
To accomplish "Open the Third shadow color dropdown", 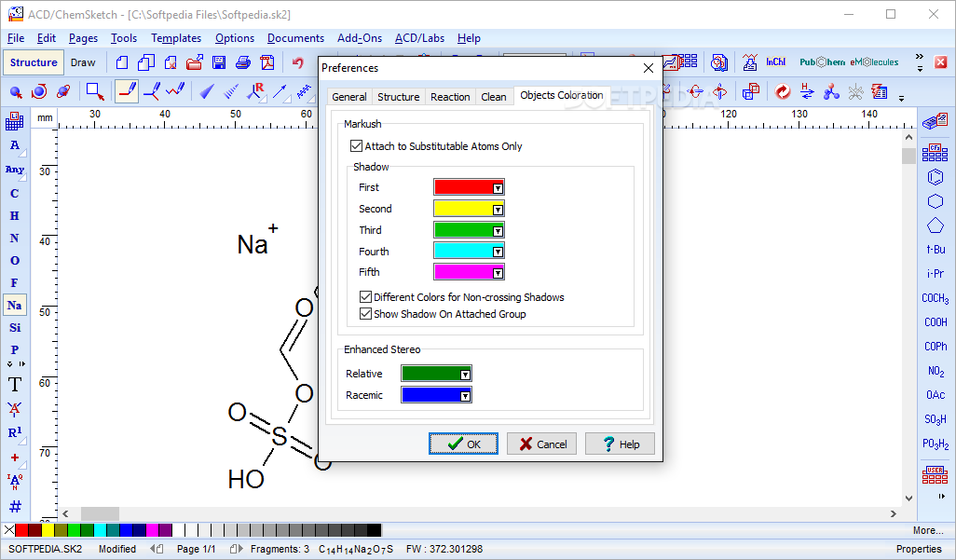I will [x=498, y=230].
